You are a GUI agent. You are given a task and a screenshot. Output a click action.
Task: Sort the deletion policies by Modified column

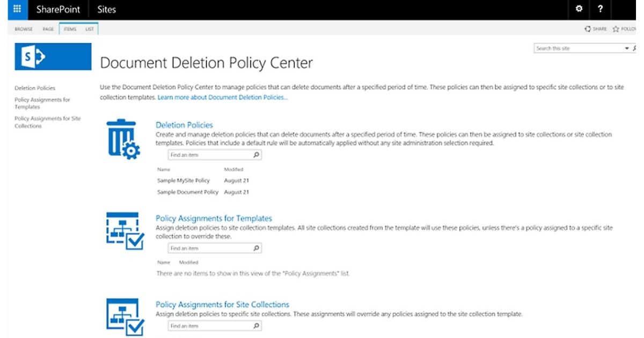tap(233, 170)
